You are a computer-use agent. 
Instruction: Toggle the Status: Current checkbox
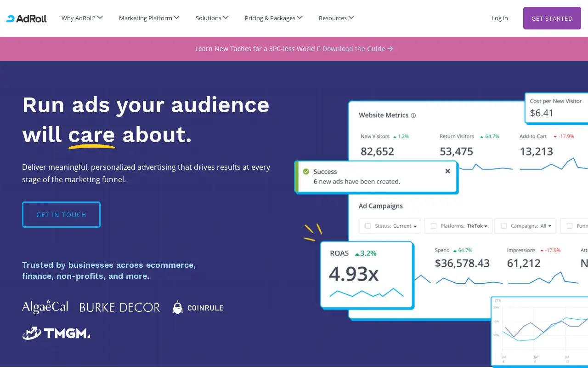pyautogui.click(x=367, y=226)
